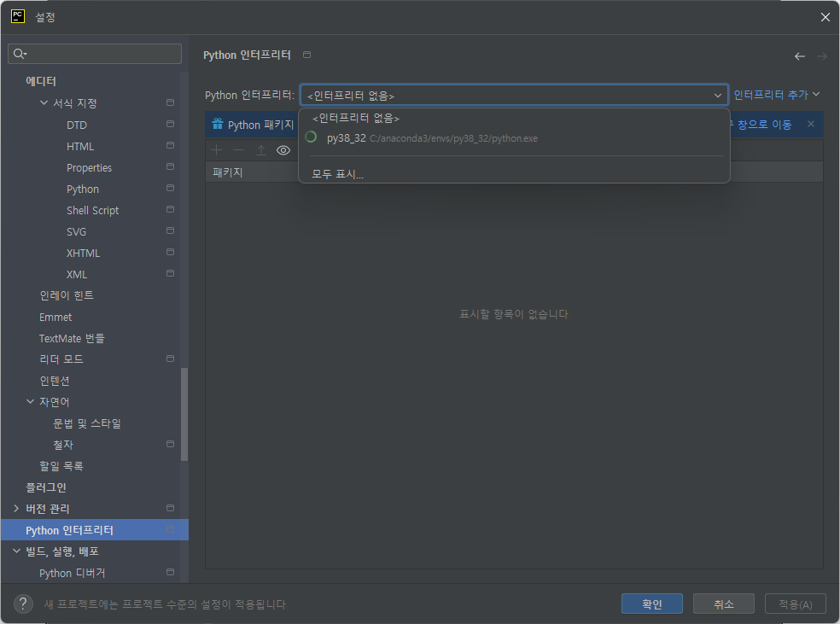The image size is (840, 624).
Task: Focus the settings search input field
Action: coord(95,54)
